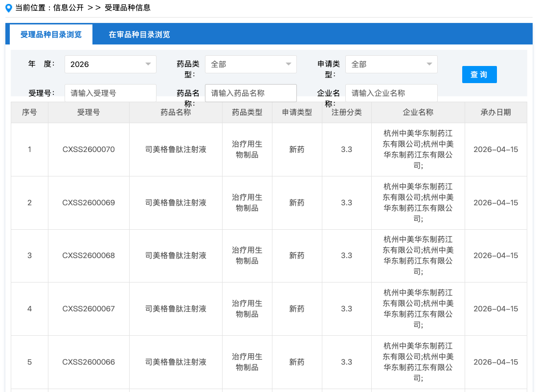The width and height of the screenshot is (539, 392).
Task: Click 受理号 CXSS2600069 cell
Action: pyautogui.click(x=89, y=203)
